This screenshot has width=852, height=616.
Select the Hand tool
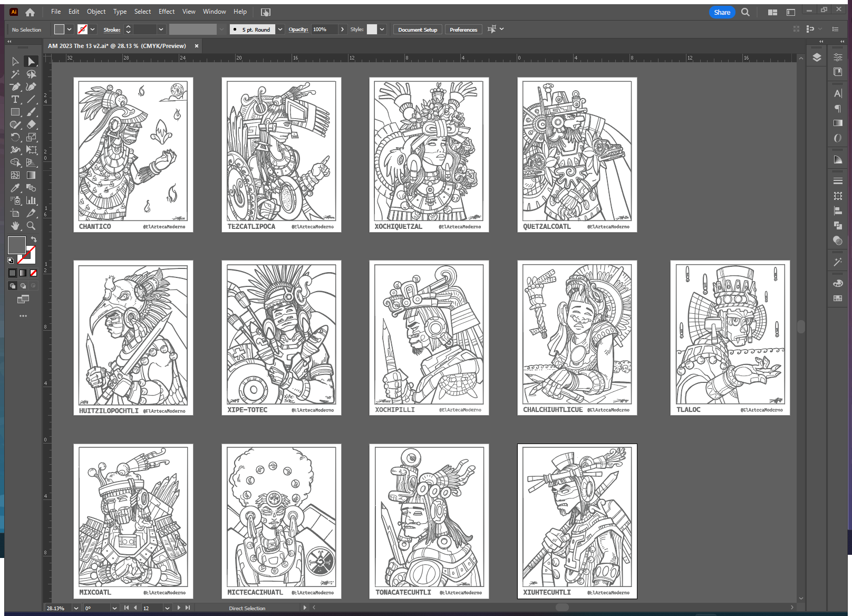(15, 226)
